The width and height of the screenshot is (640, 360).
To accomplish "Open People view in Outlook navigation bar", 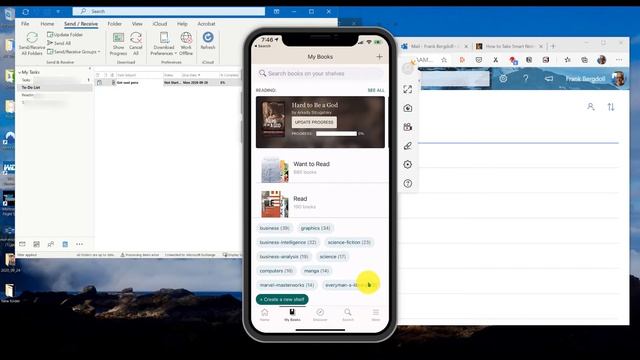I will [51, 244].
